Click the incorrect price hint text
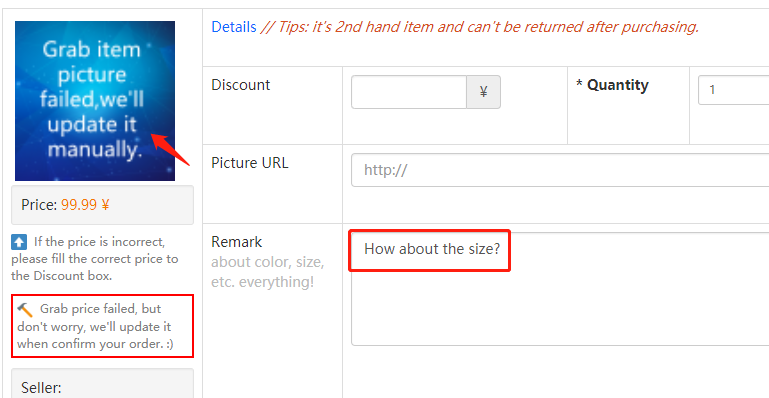This screenshot has height=398, width=769. point(95,259)
